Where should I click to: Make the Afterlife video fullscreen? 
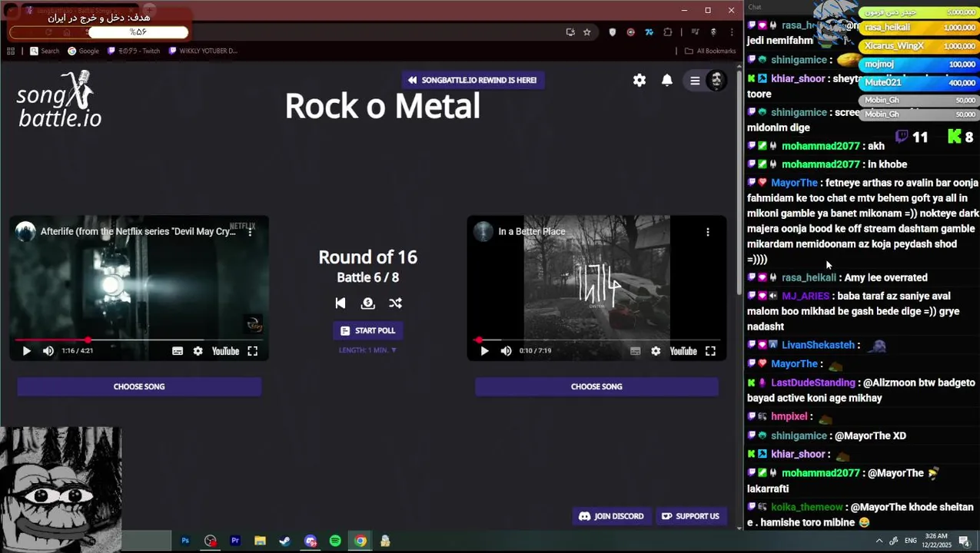252,351
